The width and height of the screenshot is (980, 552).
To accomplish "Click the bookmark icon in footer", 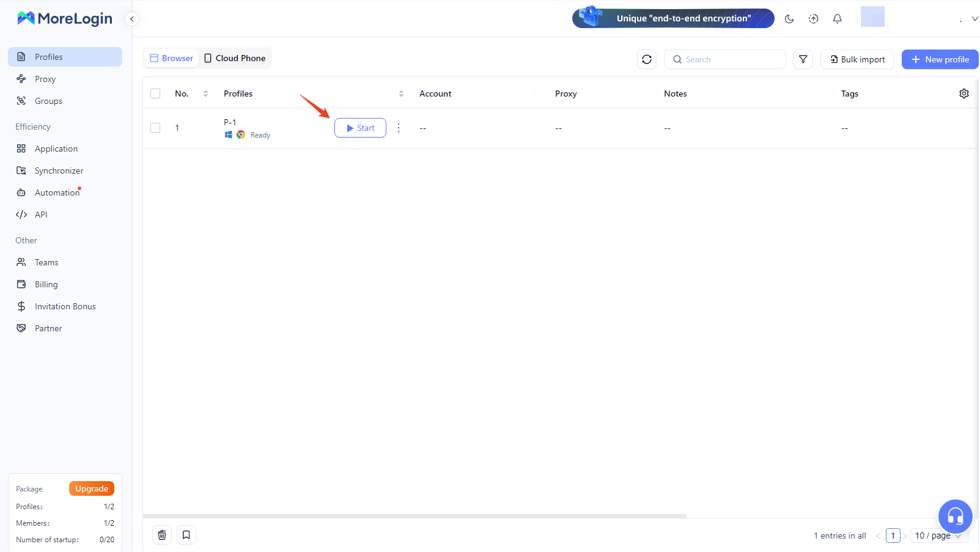I will pyautogui.click(x=186, y=535).
